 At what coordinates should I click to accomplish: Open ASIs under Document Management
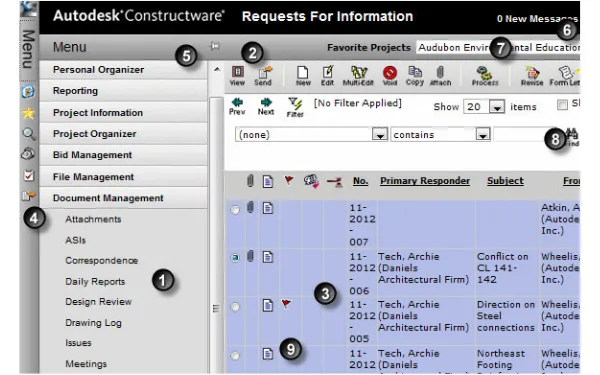click(75, 240)
